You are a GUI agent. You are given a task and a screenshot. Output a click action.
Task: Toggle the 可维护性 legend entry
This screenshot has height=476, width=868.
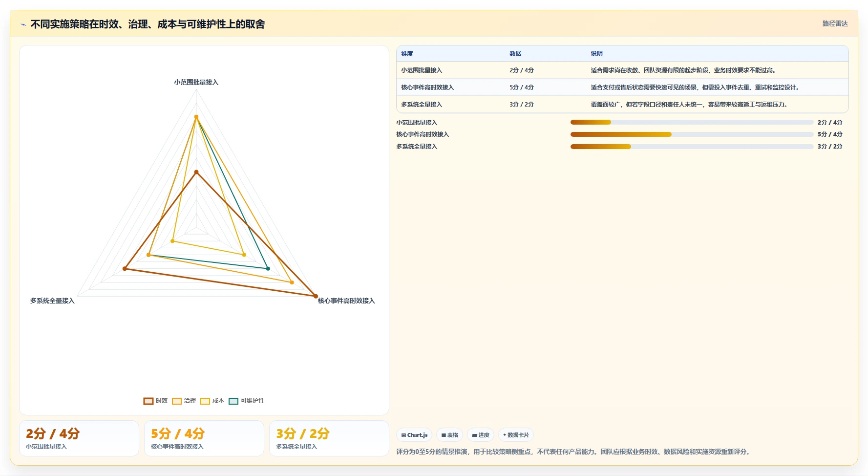point(246,401)
